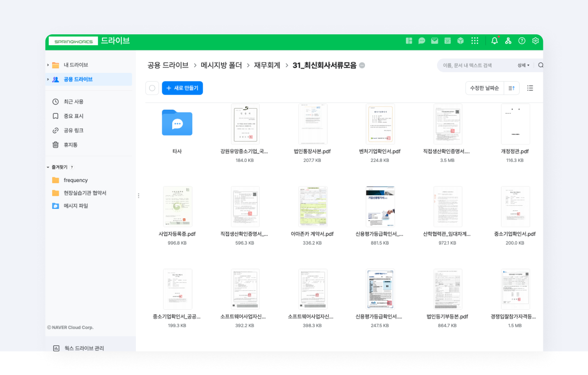
Task: Open notifications via the bell icon
Action: [x=494, y=40]
